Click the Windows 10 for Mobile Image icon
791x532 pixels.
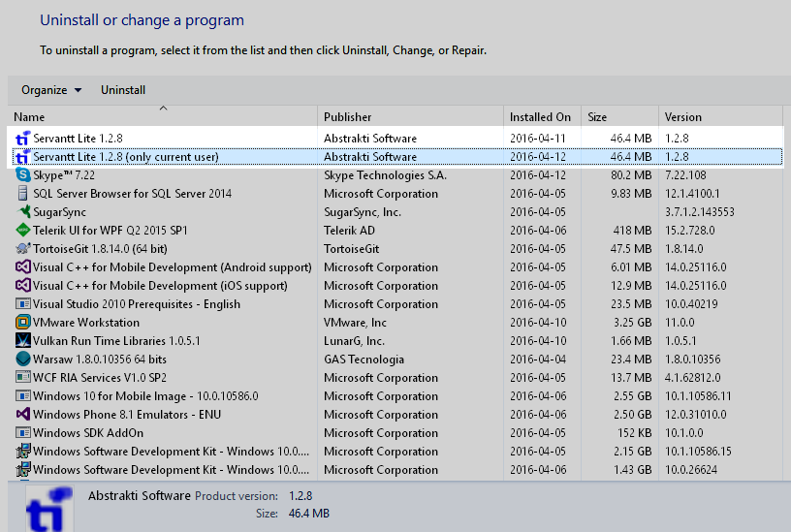coord(23,395)
